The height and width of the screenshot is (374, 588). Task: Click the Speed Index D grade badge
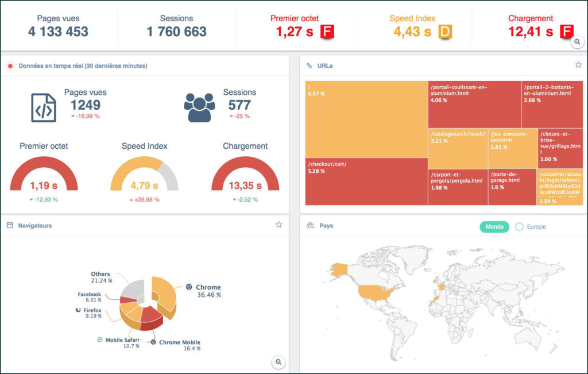(x=445, y=32)
